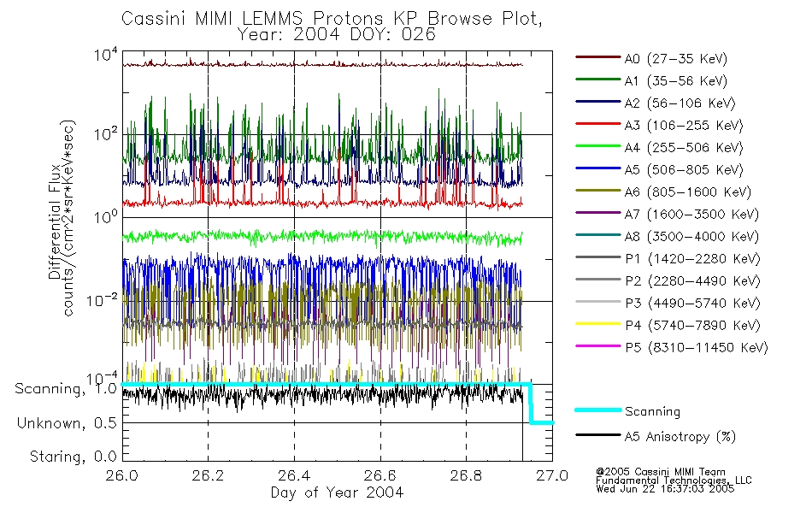Click the Day of Year 2004 axis title
Viewport: 812px width, 513px height.
337,492
